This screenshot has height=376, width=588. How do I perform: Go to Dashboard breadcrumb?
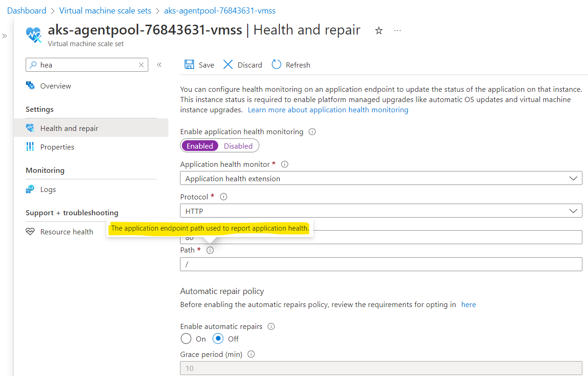click(27, 10)
